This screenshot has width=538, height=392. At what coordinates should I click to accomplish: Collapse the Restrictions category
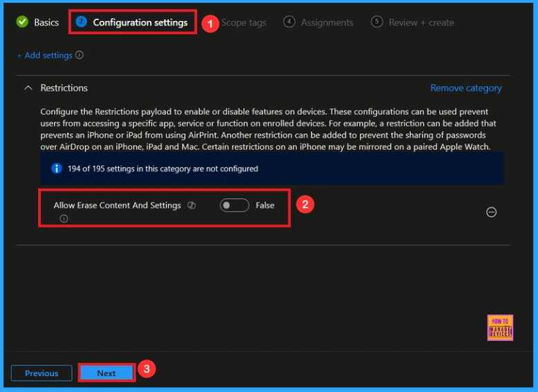coord(28,88)
